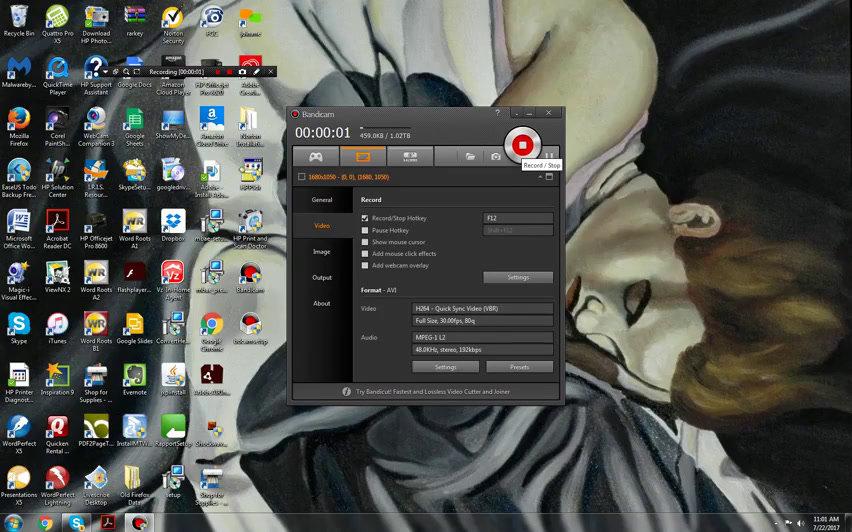Open Record section Settings button
852x532 pixels.
point(518,277)
